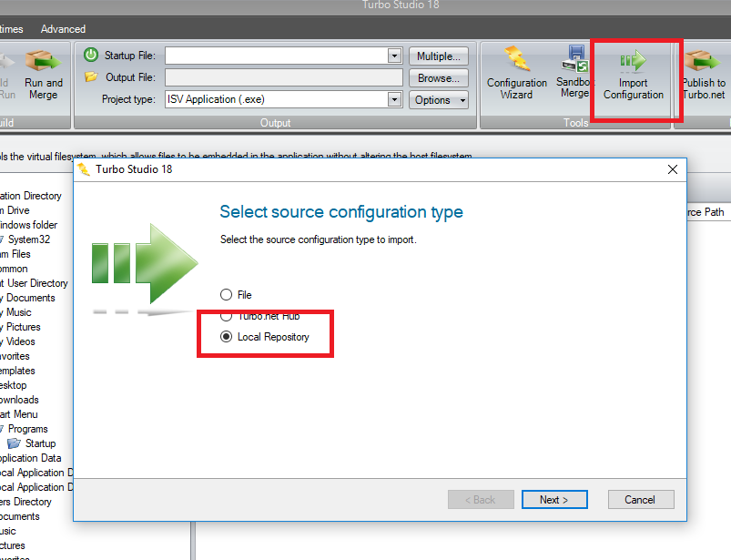Select the Local Repository radio button
Screen dimensions: 731x560
click(x=226, y=337)
